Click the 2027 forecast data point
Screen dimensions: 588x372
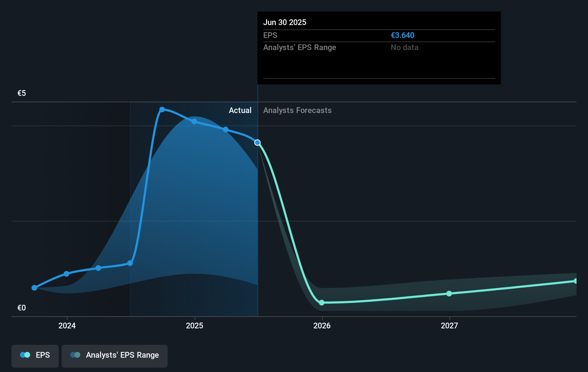click(x=449, y=294)
